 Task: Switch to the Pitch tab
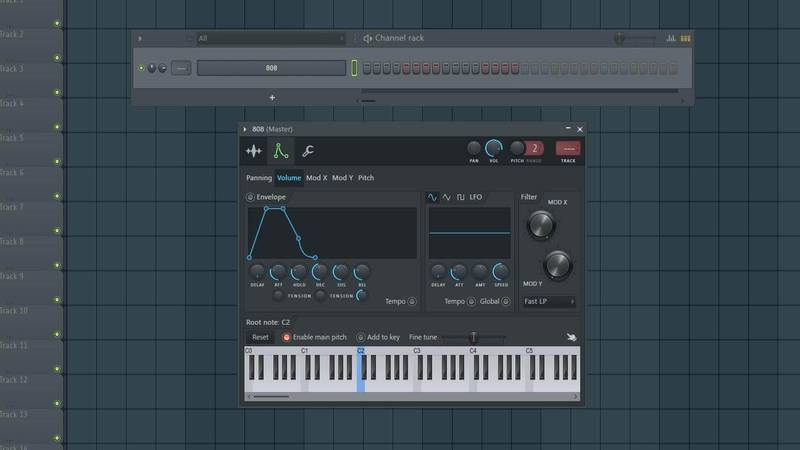point(366,178)
